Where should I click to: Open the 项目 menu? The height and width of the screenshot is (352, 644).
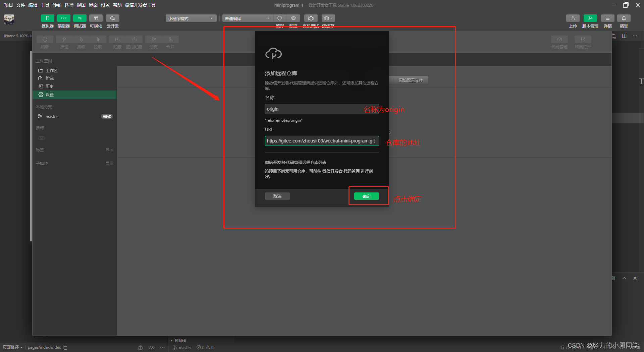pyautogui.click(x=8, y=5)
